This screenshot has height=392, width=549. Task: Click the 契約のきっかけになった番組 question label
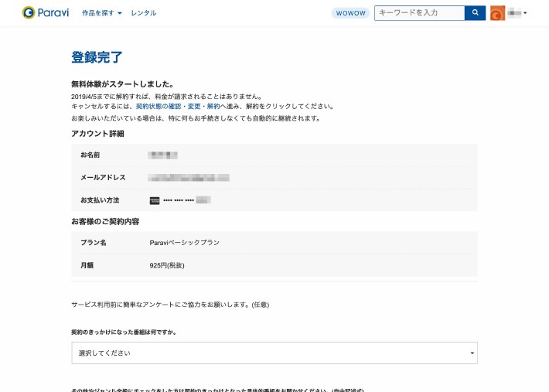click(124, 332)
